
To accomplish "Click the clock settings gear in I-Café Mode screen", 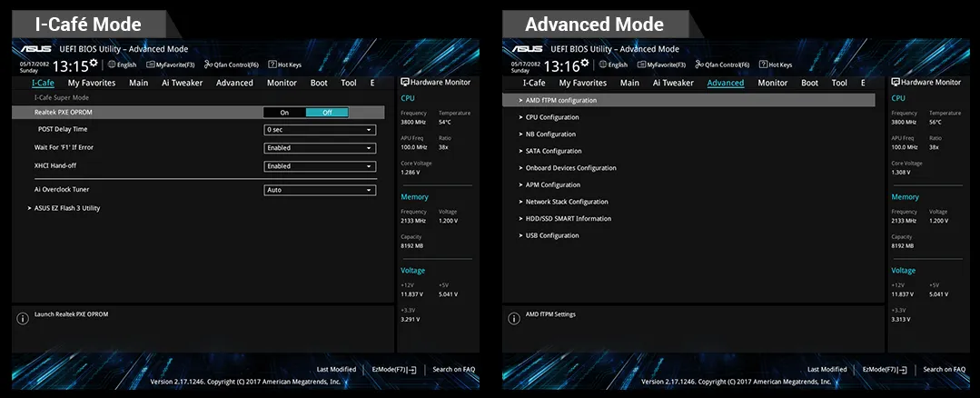I will 94,62.
